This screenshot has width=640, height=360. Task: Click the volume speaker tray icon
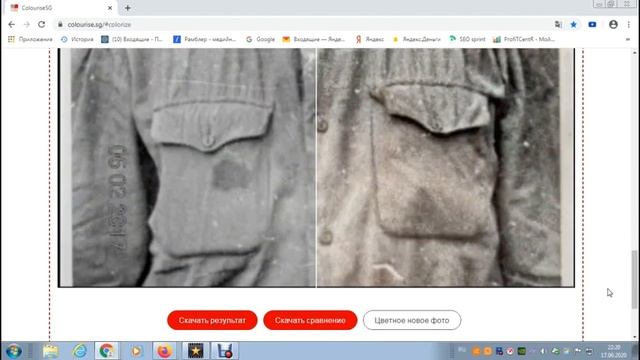(542, 351)
